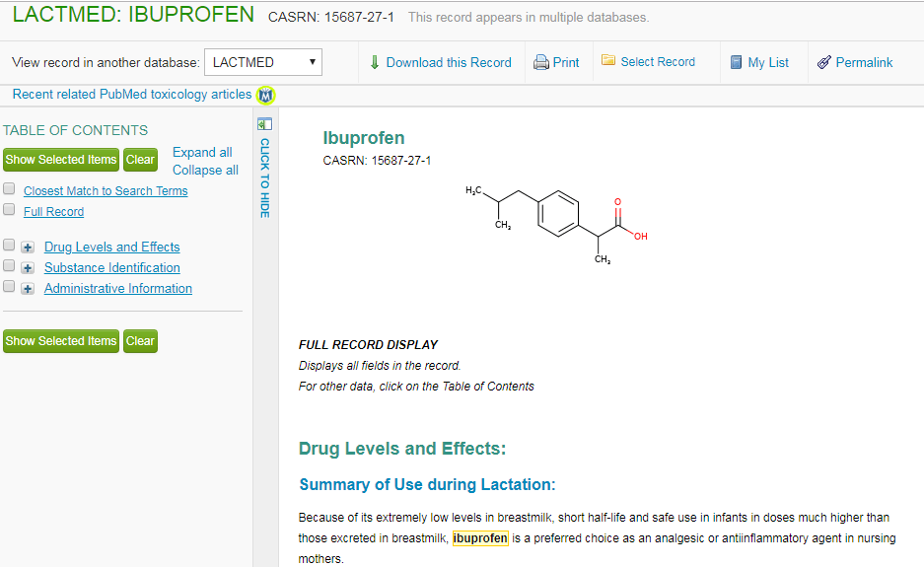Tick the Drug Levels and Effects checkbox
The height and width of the screenshot is (567, 924).
9,245
